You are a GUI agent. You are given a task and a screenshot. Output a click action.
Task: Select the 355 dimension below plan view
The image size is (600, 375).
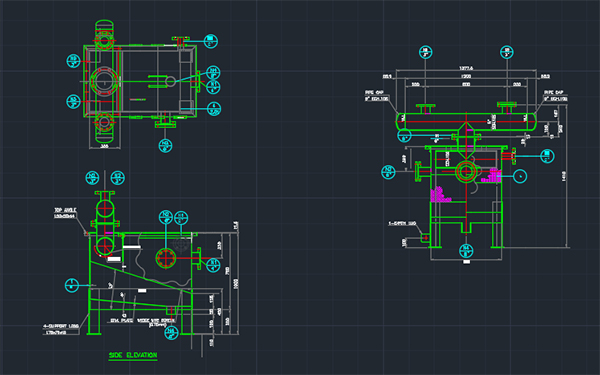(x=104, y=146)
